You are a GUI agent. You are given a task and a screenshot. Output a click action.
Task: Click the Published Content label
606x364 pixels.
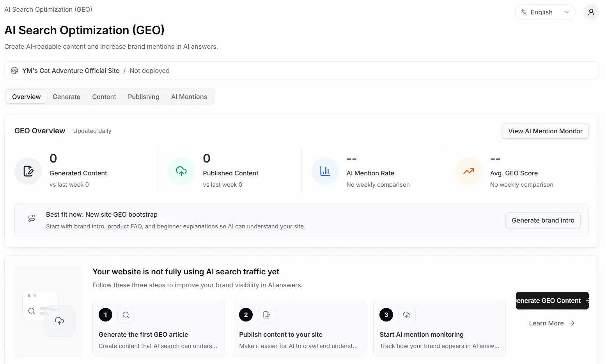click(x=230, y=173)
